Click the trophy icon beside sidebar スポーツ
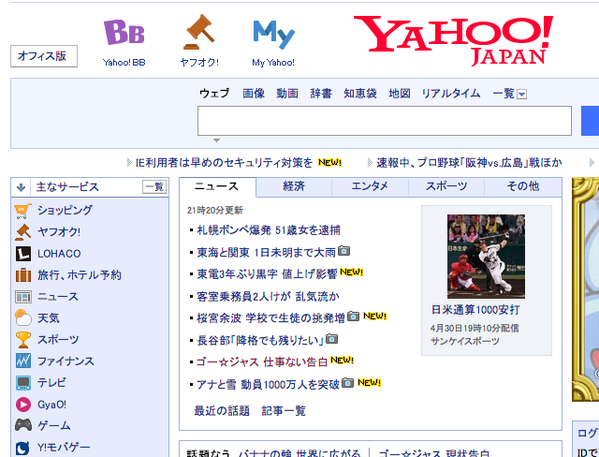 coord(23,340)
